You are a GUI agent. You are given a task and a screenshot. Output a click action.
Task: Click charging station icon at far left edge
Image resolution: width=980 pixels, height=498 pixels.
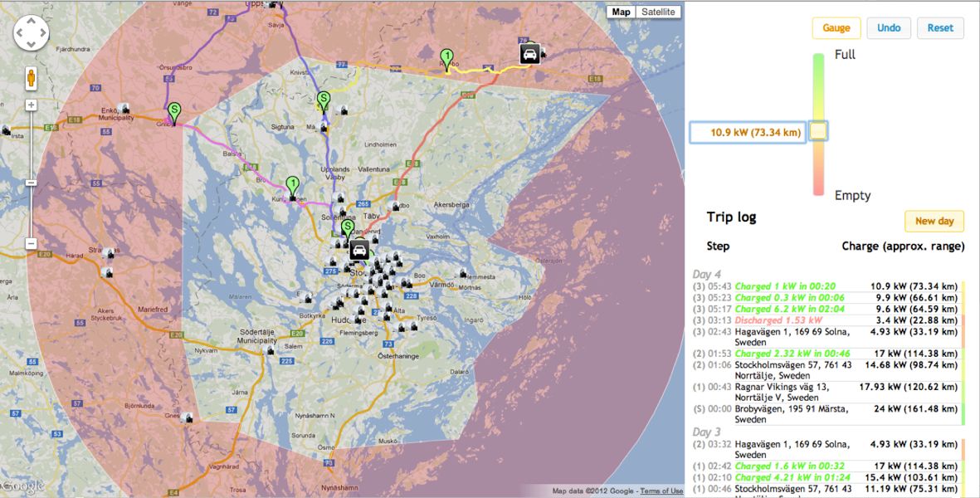click(6, 130)
